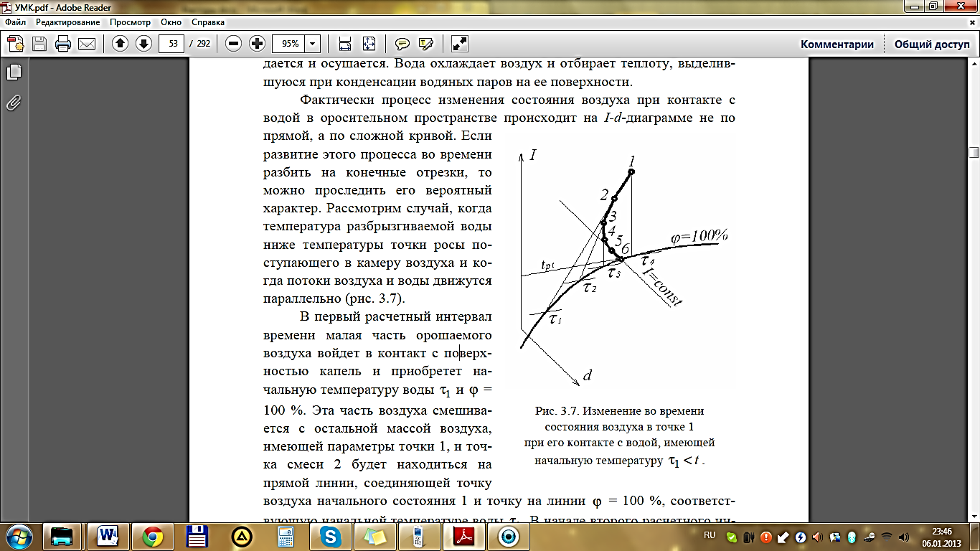Go to previous page with up arrow
Screen dimensions: 980x551
(x=120, y=44)
